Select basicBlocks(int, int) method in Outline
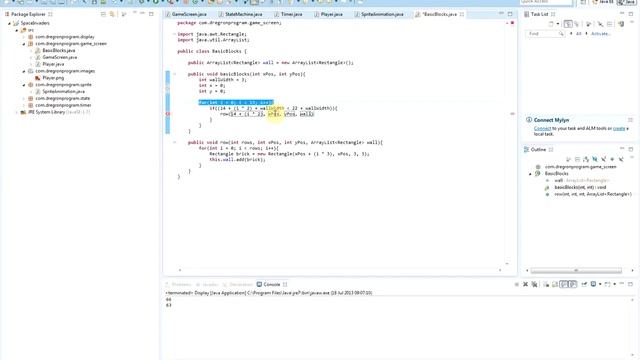The width and height of the screenshot is (640, 360). click(580, 187)
